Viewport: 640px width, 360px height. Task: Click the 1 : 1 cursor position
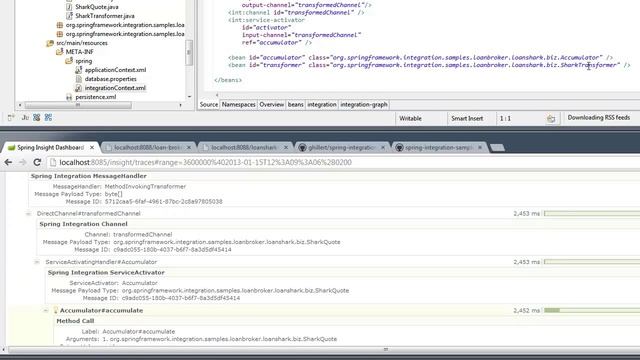505,118
